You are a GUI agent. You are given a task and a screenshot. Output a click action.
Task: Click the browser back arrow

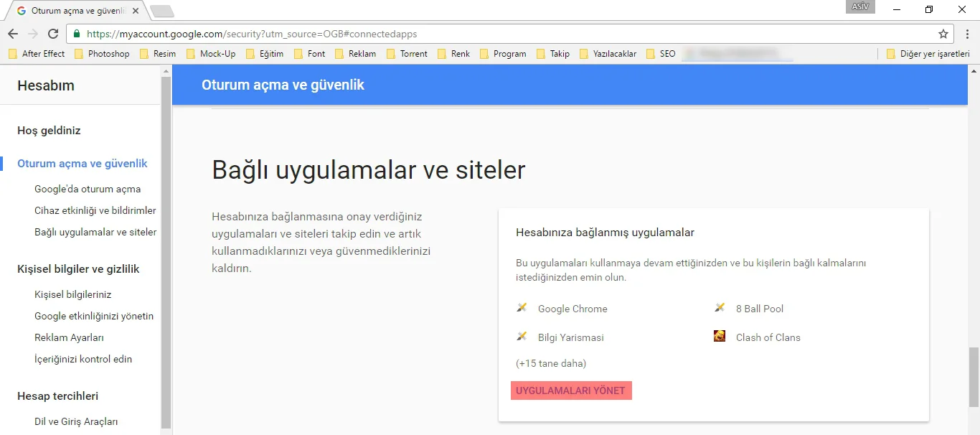pos(13,34)
